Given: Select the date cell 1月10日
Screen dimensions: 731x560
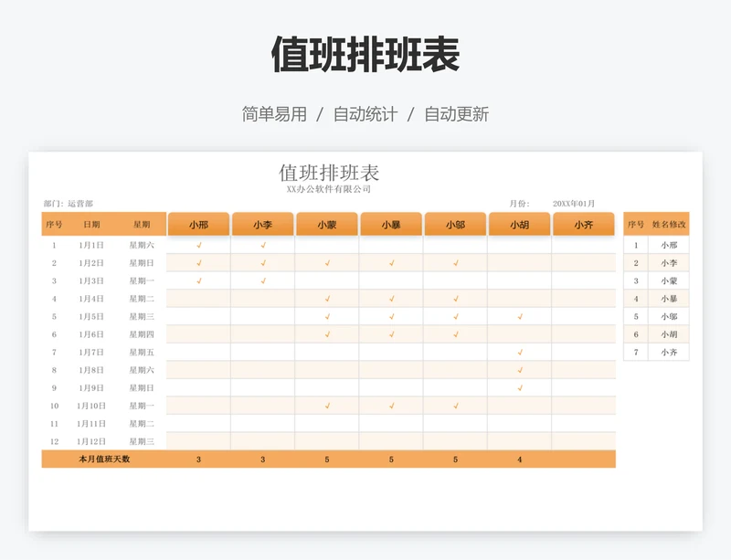Looking at the screenshot, I should pyautogui.click(x=91, y=406).
